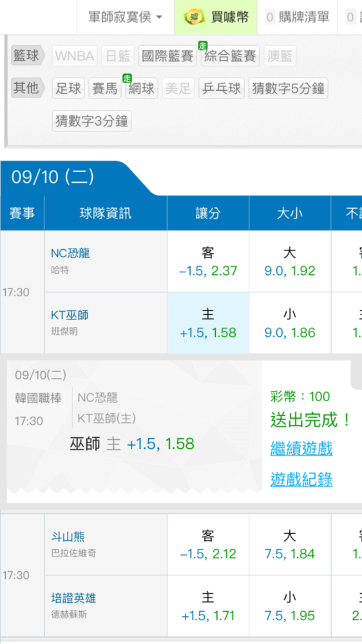Open 猜數字3分鐘 game
Viewport: 362px width, 644px height.
coord(91,121)
